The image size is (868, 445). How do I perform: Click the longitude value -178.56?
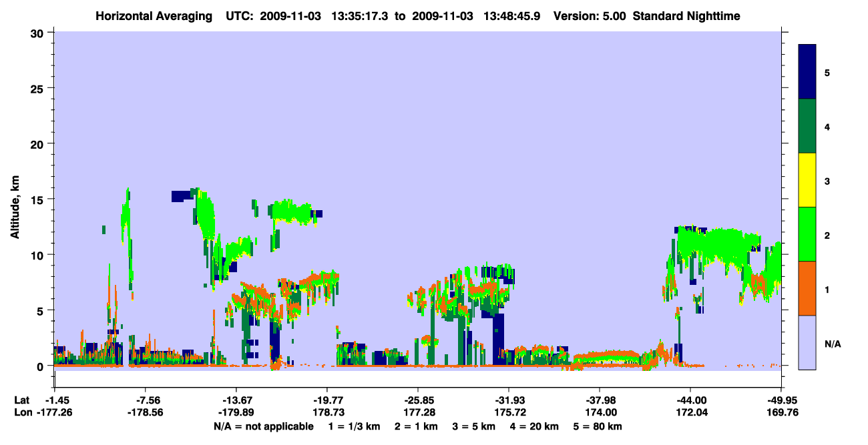tap(146, 413)
